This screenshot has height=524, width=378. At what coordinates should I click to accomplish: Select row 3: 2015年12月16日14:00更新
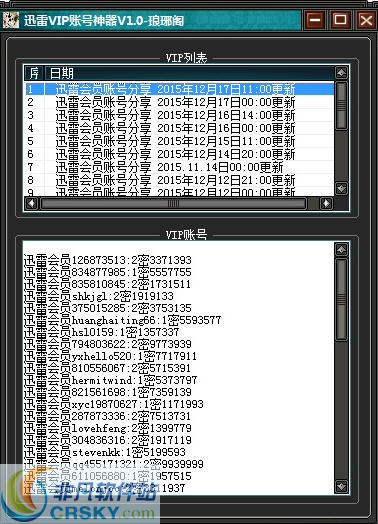[x=180, y=115]
